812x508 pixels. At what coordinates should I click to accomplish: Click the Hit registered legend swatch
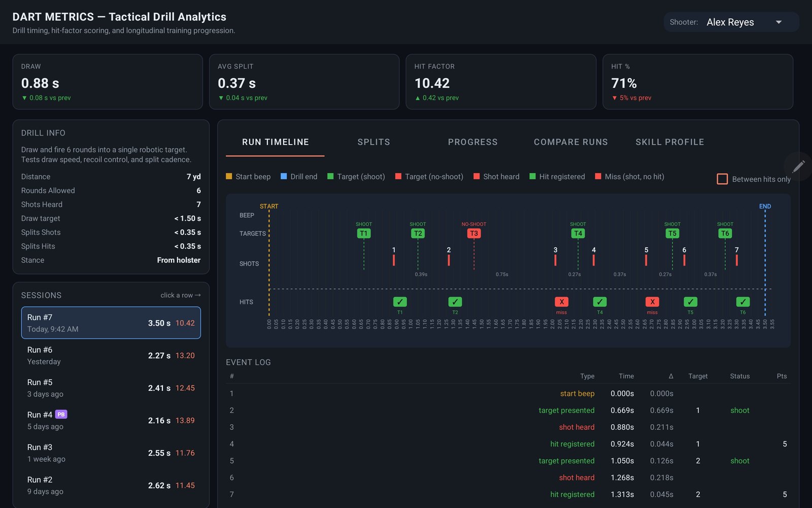(x=532, y=176)
